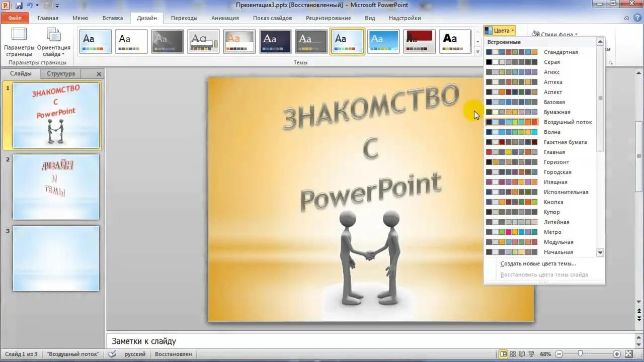This screenshot has height=362, width=644.
Task: Select the Аптека color scheme
Action: [x=541, y=82]
